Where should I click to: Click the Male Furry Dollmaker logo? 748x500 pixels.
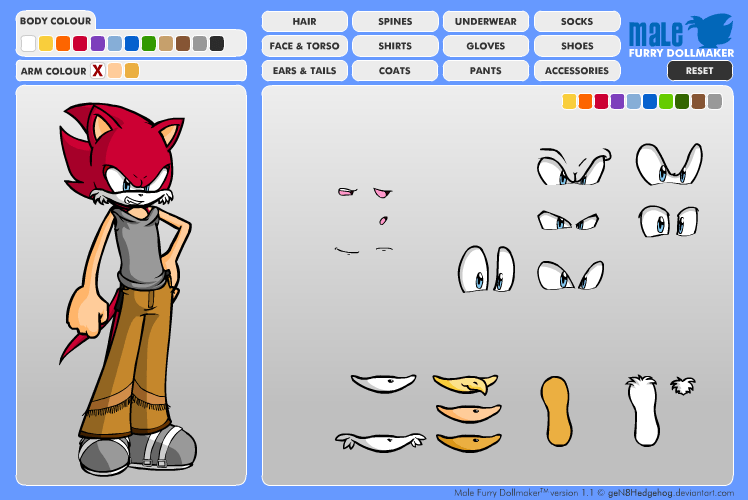tap(681, 36)
